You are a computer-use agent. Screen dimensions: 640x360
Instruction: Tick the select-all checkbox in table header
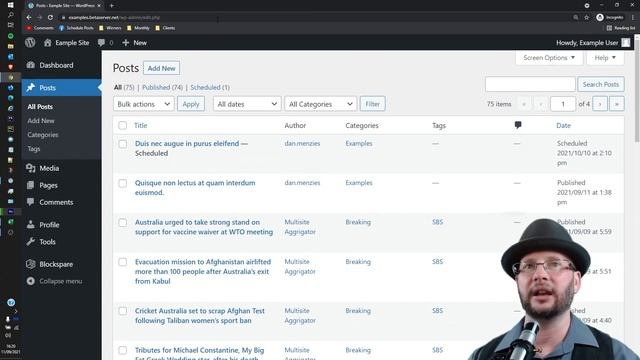[122, 125]
